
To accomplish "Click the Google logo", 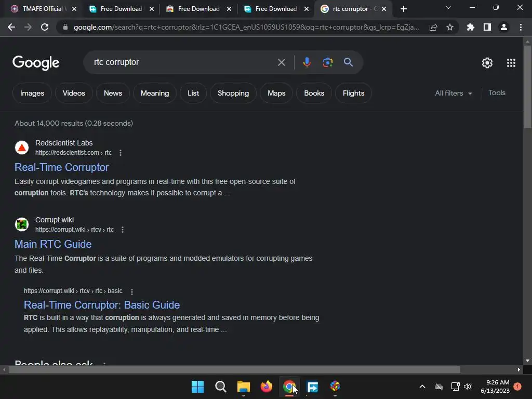I will coord(36,63).
